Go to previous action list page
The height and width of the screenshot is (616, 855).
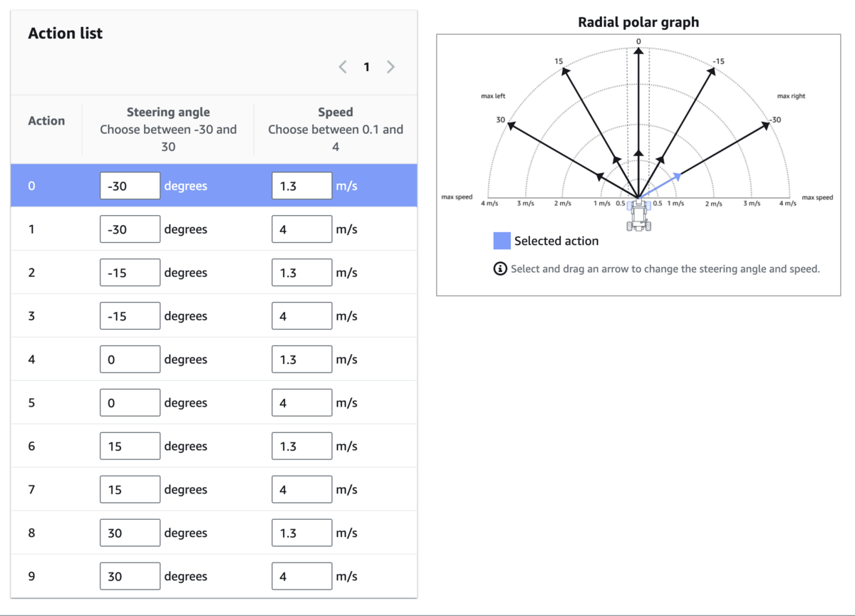pyautogui.click(x=343, y=67)
